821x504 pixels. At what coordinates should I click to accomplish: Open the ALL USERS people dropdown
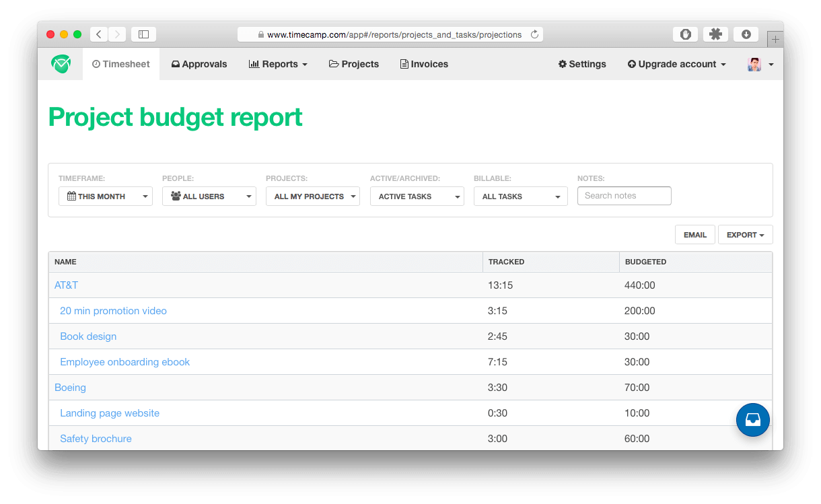pyautogui.click(x=209, y=196)
